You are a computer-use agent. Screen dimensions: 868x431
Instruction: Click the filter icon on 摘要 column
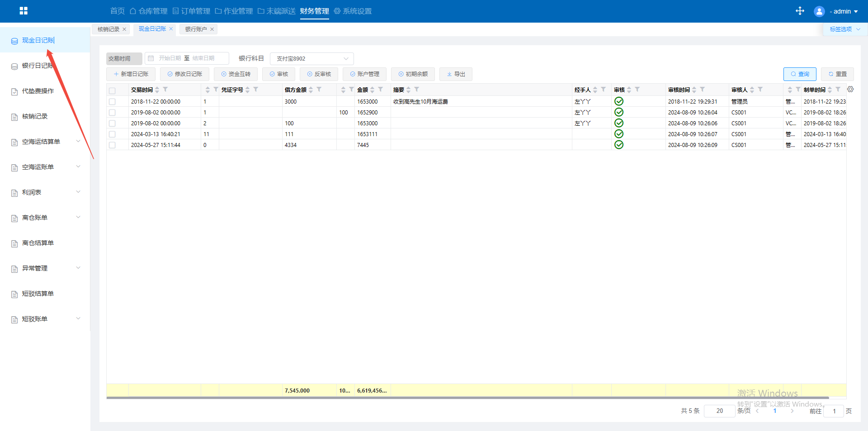point(417,90)
